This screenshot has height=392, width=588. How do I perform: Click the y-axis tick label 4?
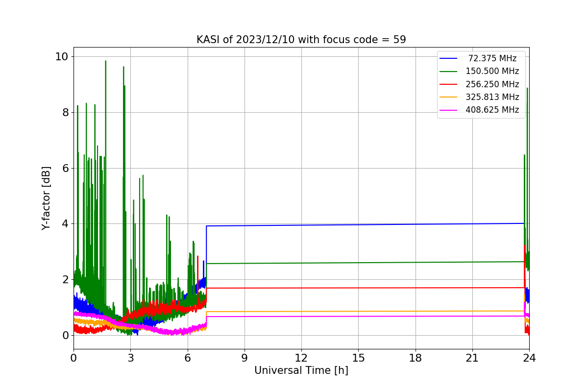point(65,224)
